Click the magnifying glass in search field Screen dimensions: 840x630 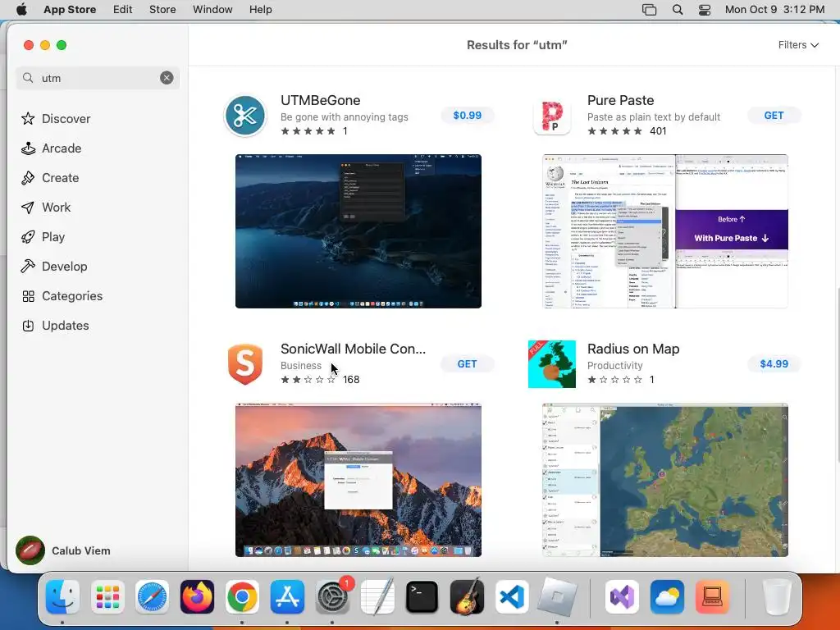[28, 78]
